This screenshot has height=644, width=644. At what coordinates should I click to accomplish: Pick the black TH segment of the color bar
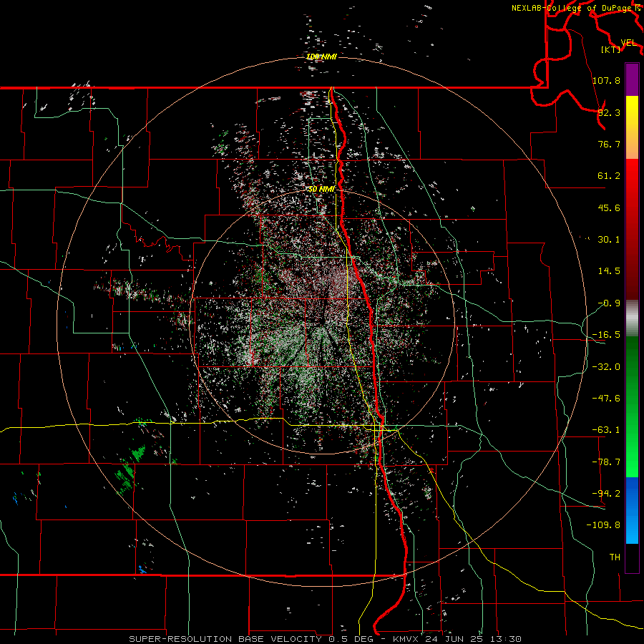click(632, 558)
